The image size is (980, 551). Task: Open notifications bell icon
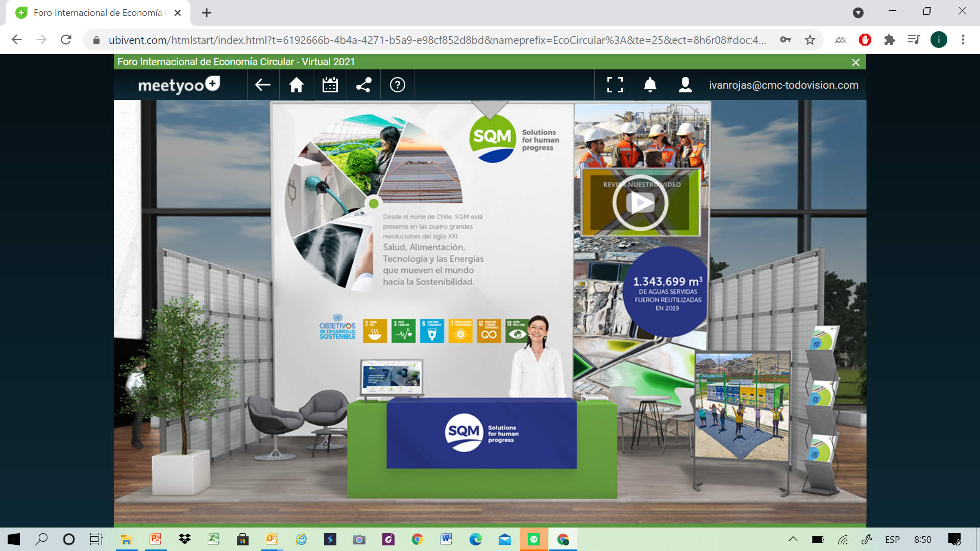coord(650,85)
